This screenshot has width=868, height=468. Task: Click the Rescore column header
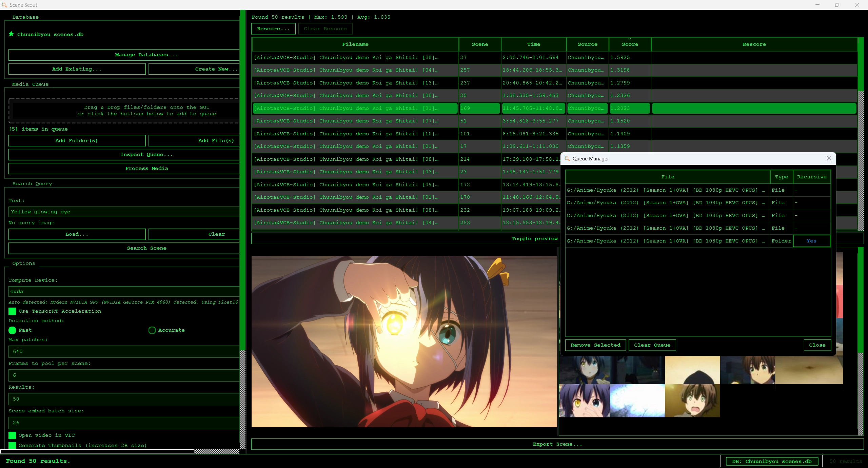point(754,44)
